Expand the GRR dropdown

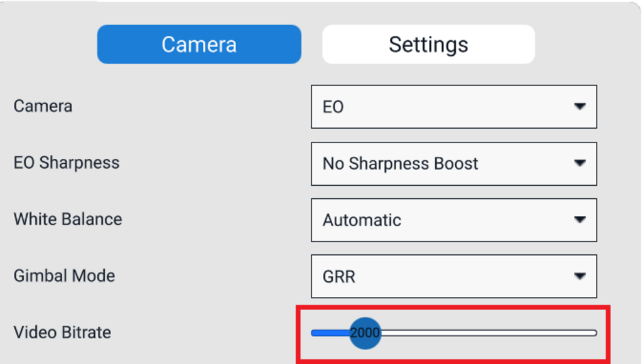pos(440,277)
